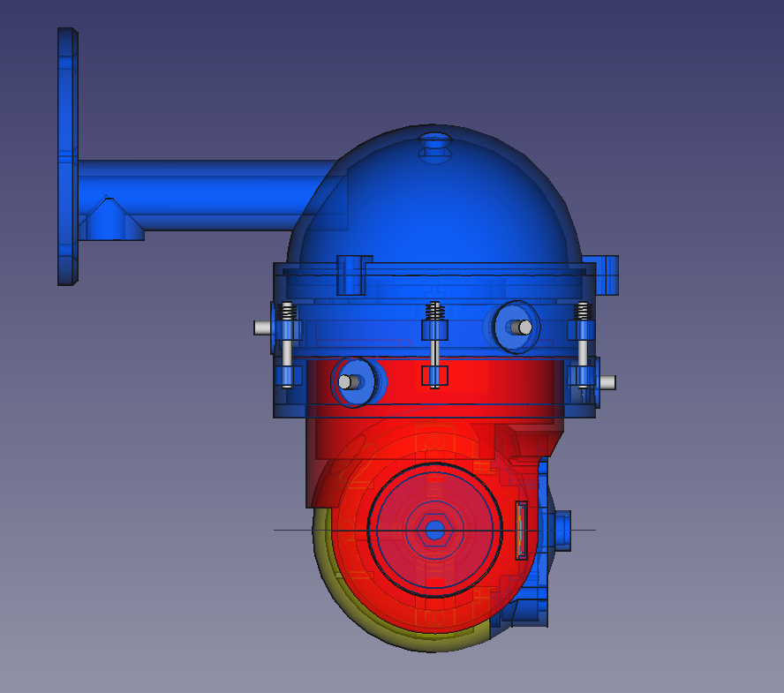Select the blue tab on upper left of ring

(355, 275)
